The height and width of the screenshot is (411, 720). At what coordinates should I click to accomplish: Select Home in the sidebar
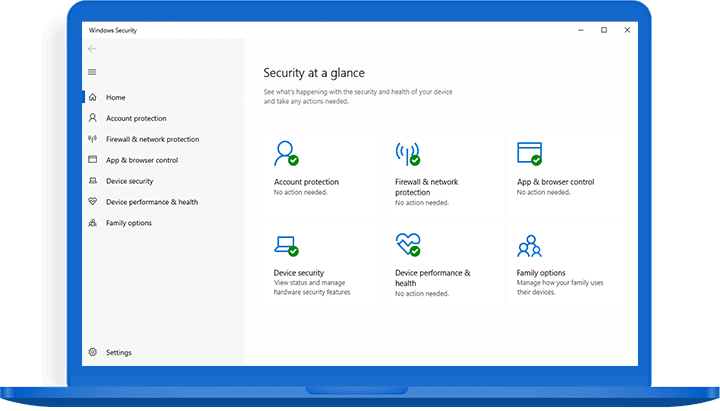click(x=115, y=97)
